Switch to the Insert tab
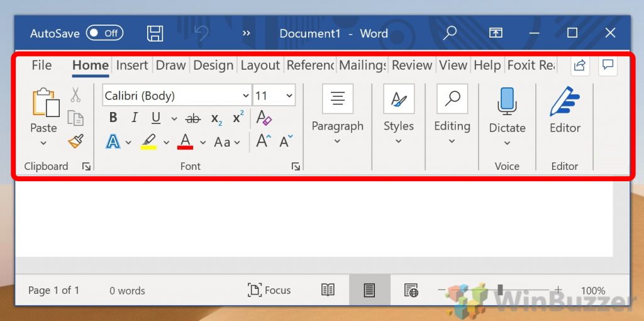This screenshot has width=644, height=321. [132, 65]
